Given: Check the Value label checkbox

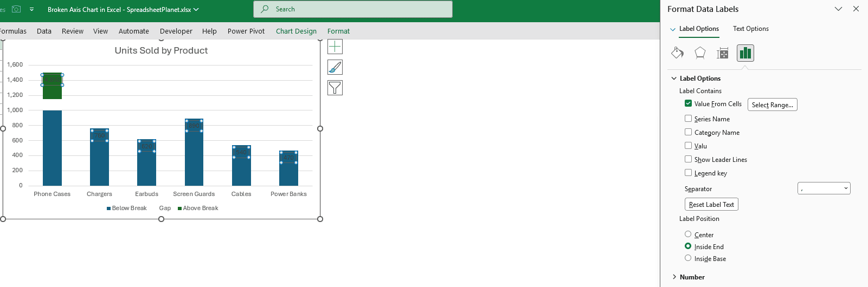Looking at the screenshot, I should [x=688, y=146].
